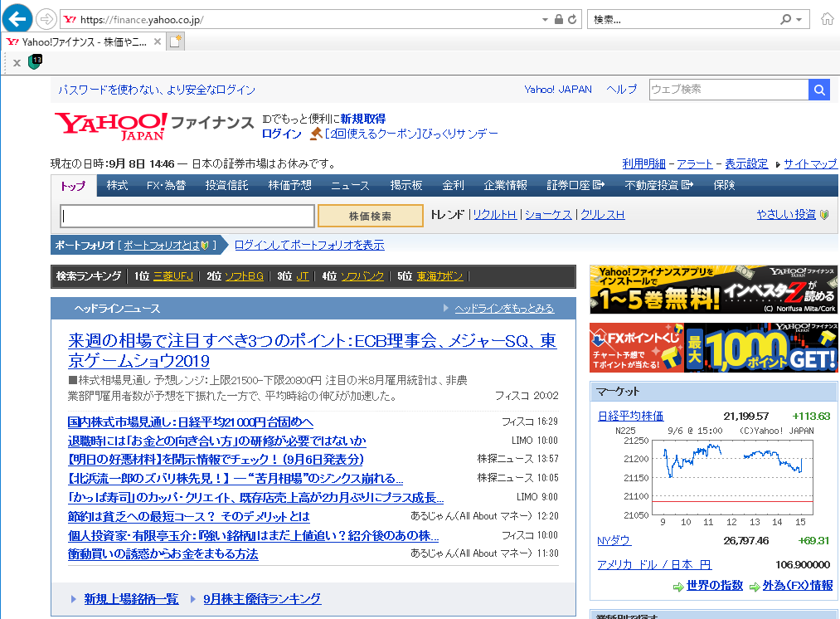Viewport: 840px width, 619px height.
Task: Select the 保険 tab
Action: [724, 185]
